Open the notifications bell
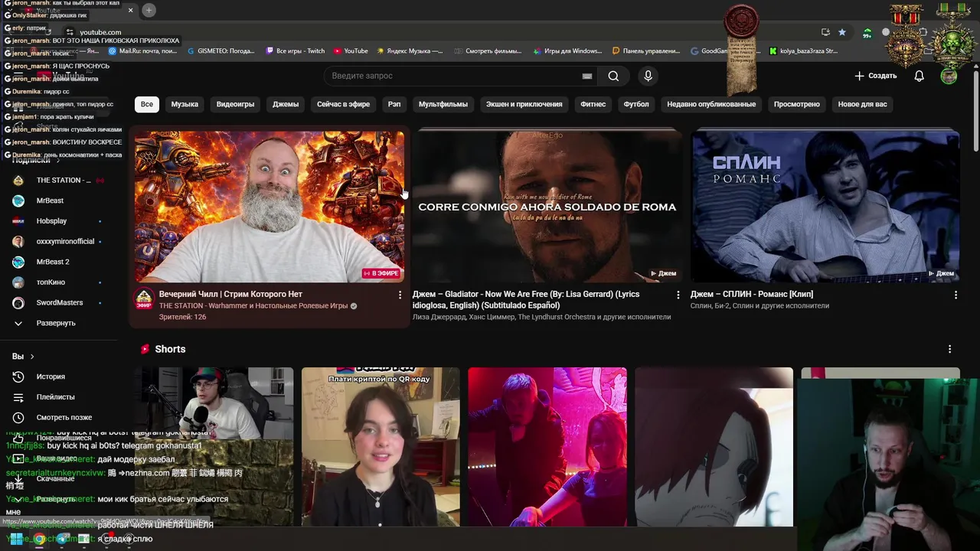This screenshot has width=980, height=551. point(919,76)
